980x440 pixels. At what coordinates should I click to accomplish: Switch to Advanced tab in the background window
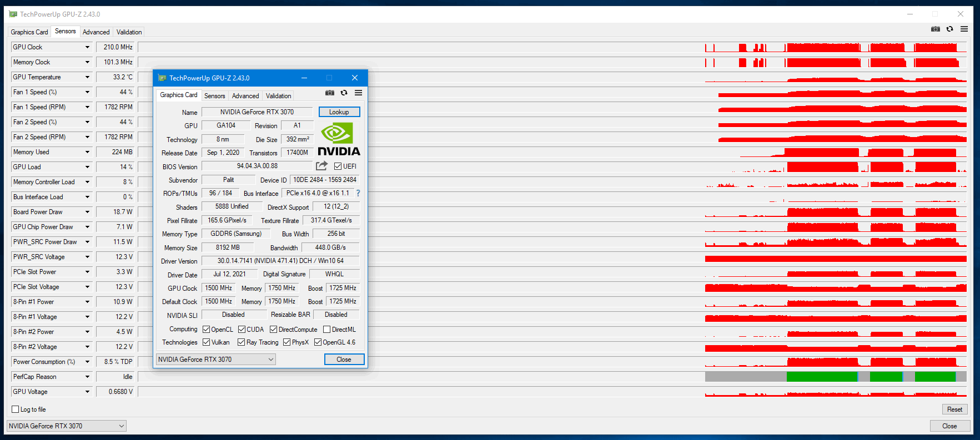coord(96,32)
